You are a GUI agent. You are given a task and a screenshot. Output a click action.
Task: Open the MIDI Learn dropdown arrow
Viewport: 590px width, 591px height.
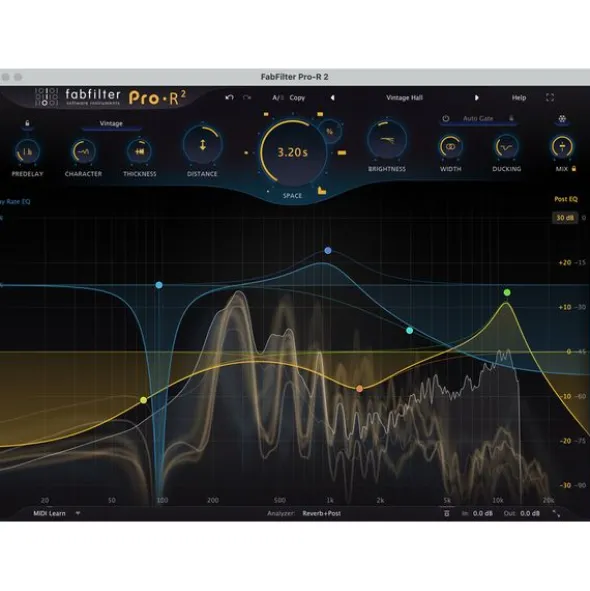78,513
